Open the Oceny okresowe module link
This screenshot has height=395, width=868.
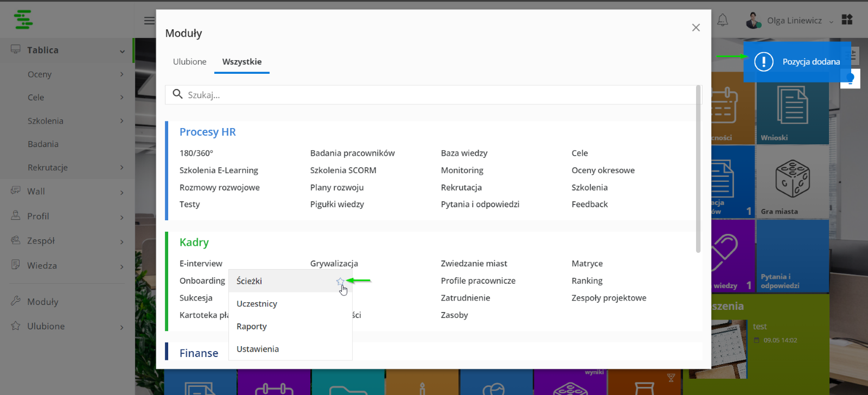tap(603, 170)
